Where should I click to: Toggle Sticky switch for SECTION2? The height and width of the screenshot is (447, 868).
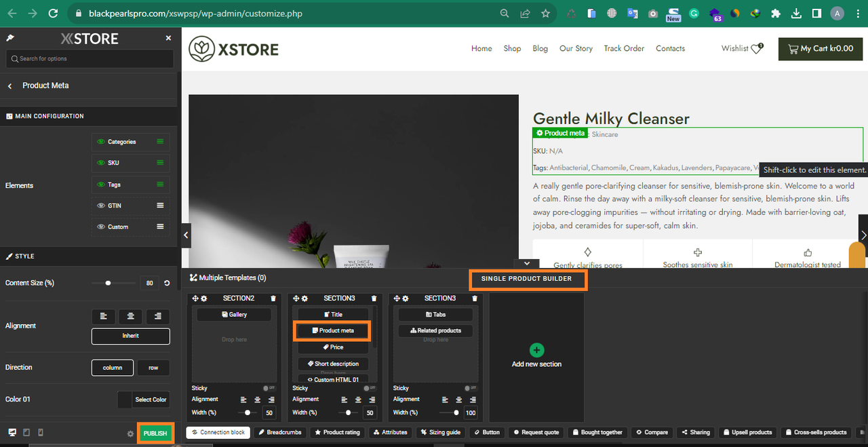tap(269, 388)
